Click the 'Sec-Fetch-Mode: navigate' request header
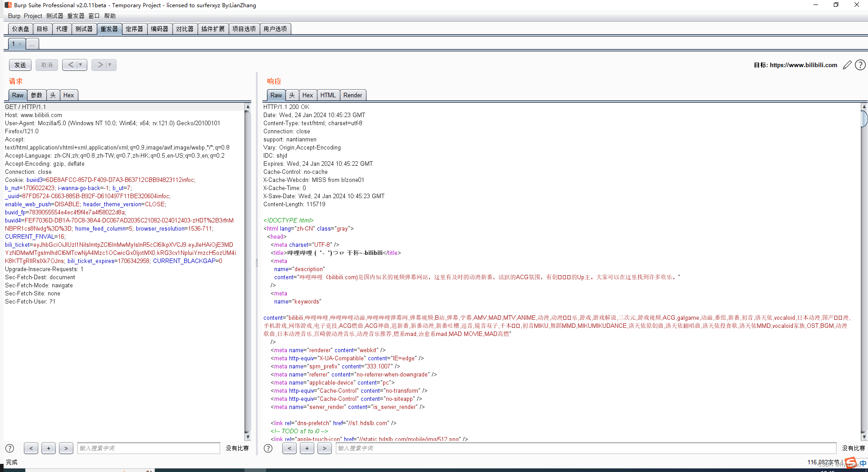868x472 pixels. point(39,285)
